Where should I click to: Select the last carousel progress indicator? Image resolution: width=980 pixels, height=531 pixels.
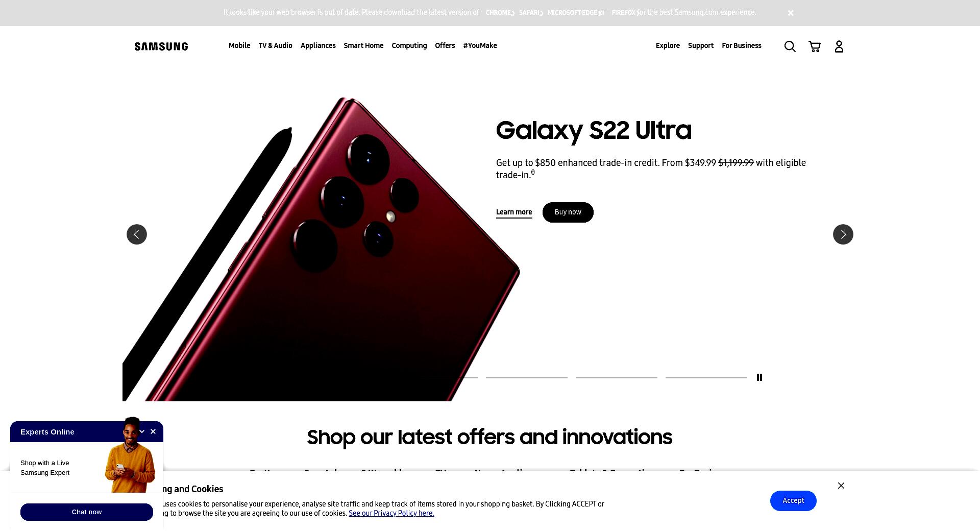tap(706, 377)
